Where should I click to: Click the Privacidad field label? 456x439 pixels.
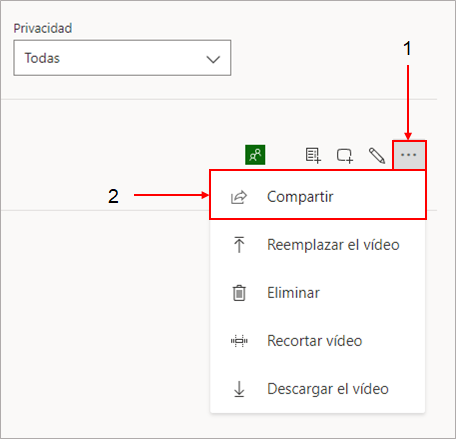coord(43,28)
